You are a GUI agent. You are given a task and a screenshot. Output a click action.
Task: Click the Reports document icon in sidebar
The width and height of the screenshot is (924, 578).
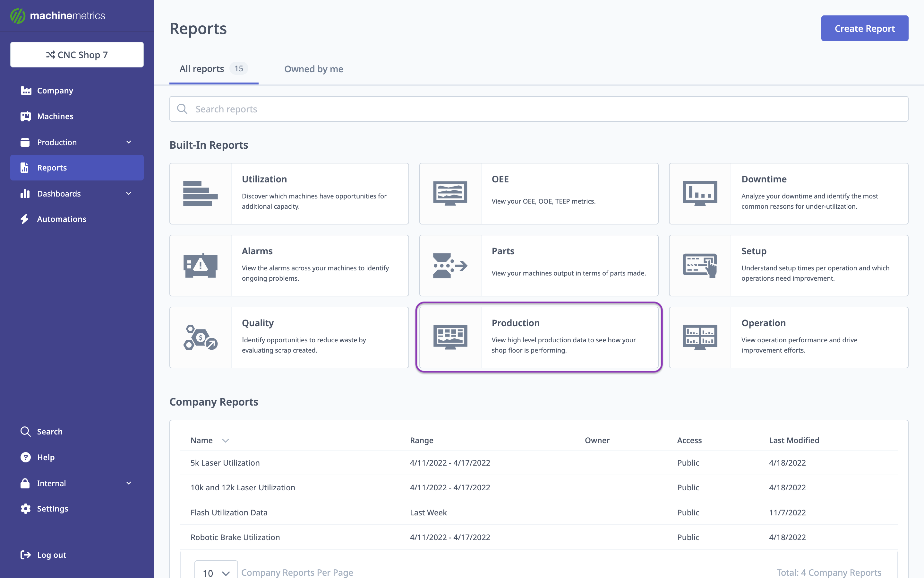[24, 167]
